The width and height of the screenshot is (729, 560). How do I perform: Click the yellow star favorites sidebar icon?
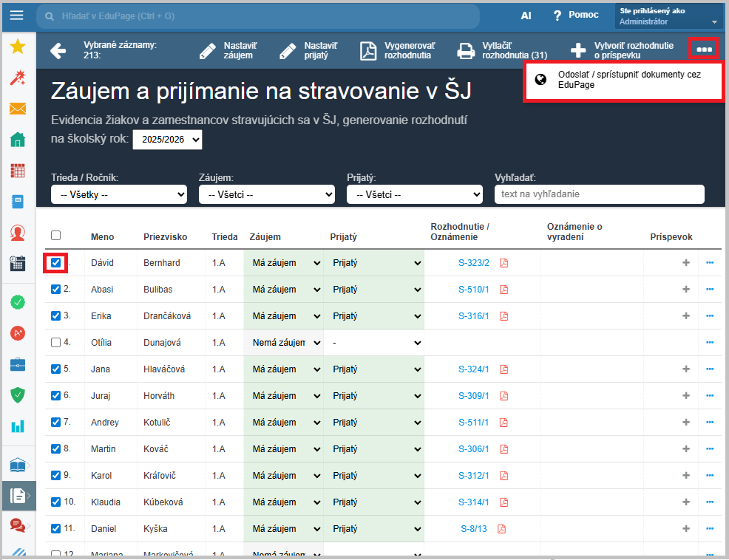pyautogui.click(x=18, y=47)
